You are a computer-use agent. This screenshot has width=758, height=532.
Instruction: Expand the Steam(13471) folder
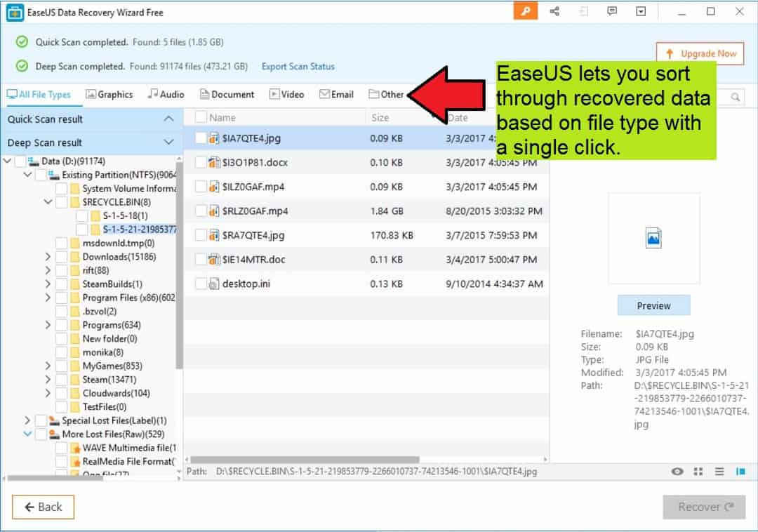tap(48, 379)
